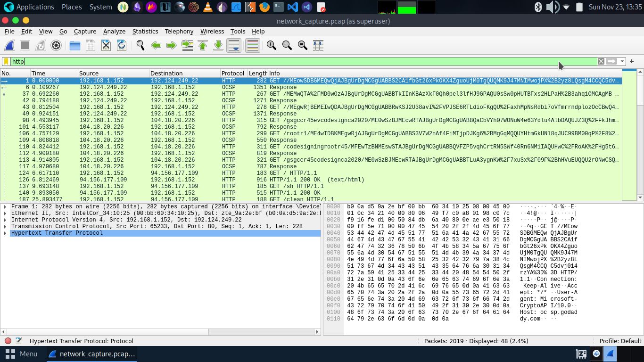
Task: Open the Analyze menu
Action: 114,32
